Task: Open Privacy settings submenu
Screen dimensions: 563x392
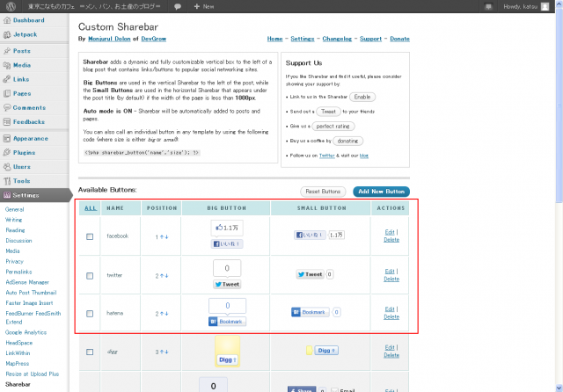Action: point(14,261)
